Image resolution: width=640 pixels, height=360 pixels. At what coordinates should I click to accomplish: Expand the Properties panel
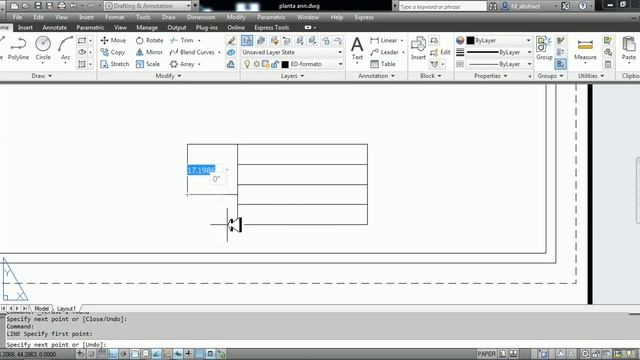tap(491, 76)
